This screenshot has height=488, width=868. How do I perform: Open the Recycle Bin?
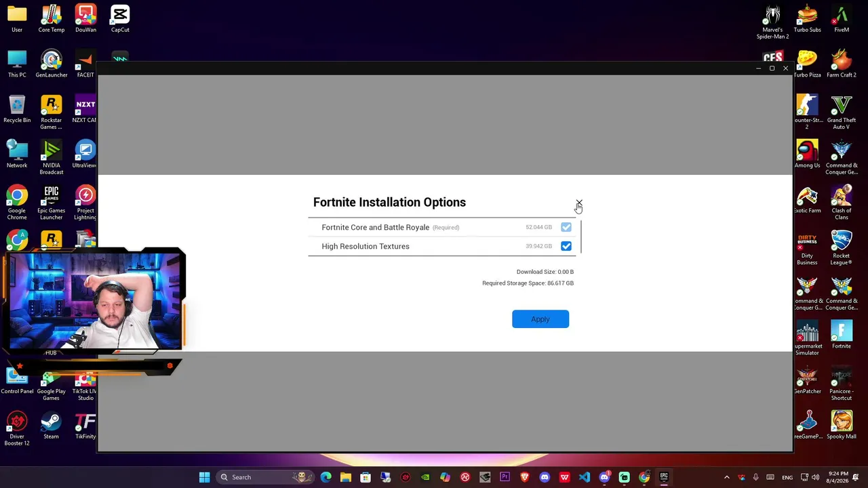pyautogui.click(x=17, y=110)
